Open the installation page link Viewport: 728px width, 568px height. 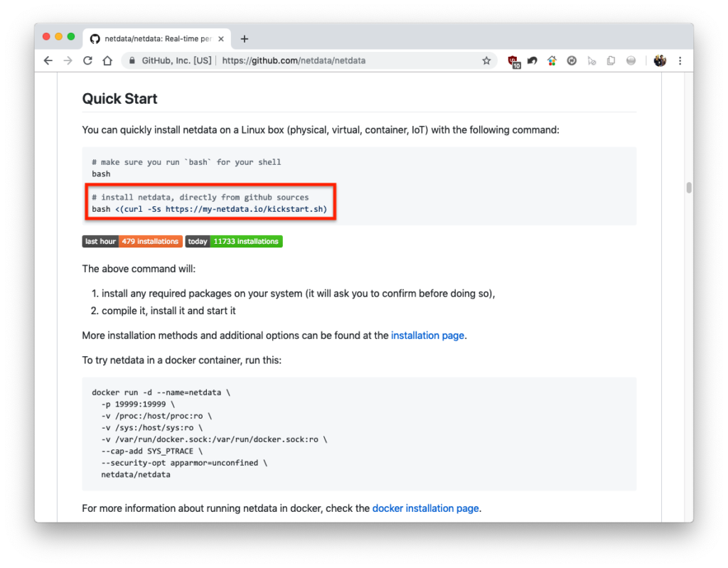click(x=427, y=336)
